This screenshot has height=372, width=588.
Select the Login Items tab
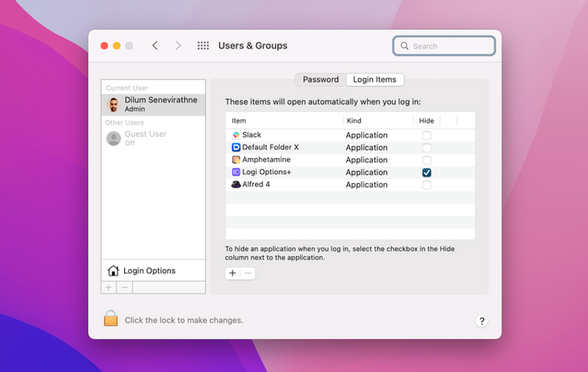pyautogui.click(x=374, y=79)
